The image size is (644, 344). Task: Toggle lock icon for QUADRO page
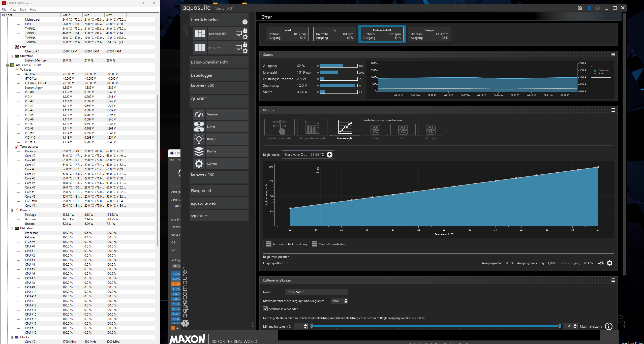click(x=245, y=45)
